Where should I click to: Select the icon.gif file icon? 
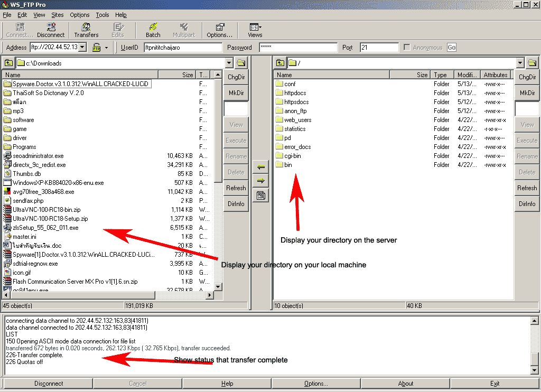tap(7, 272)
